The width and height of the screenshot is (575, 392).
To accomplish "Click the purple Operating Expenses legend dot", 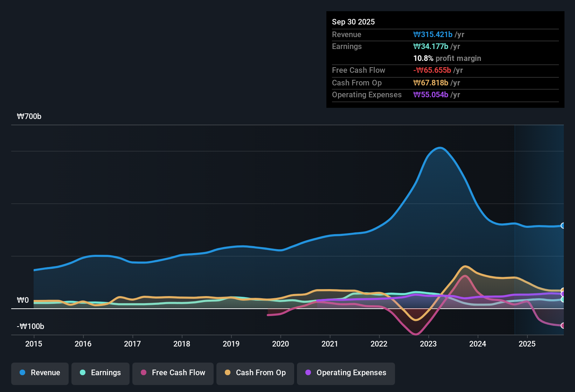I will [x=308, y=373].
